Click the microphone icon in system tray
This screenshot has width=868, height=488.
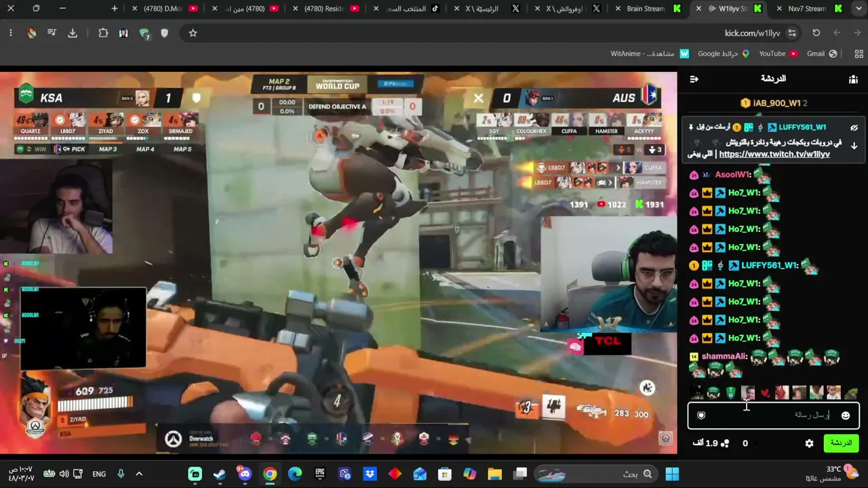pos(121,474)
